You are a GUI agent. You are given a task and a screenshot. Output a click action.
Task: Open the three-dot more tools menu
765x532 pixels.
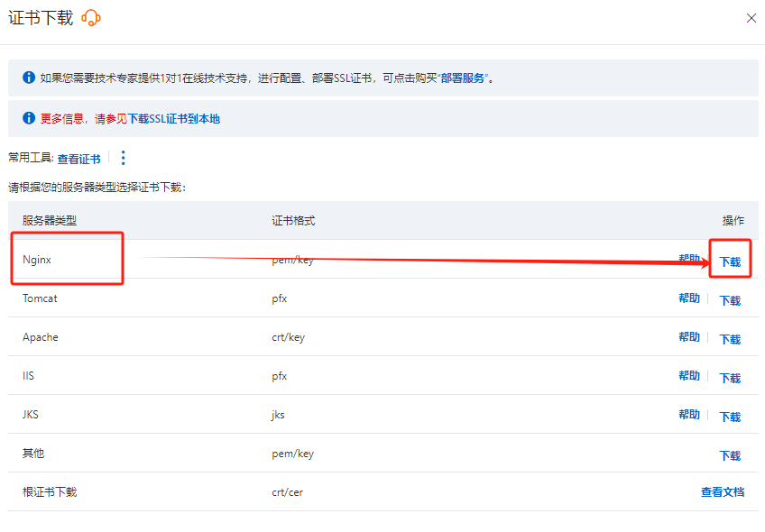click(124, 158)
